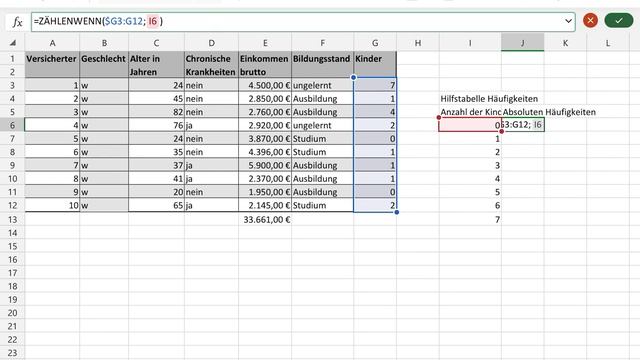Viewport: 640px width, 360px height.
Task: Click the total 33.661,00 € cell
Action: coord(265,219)
